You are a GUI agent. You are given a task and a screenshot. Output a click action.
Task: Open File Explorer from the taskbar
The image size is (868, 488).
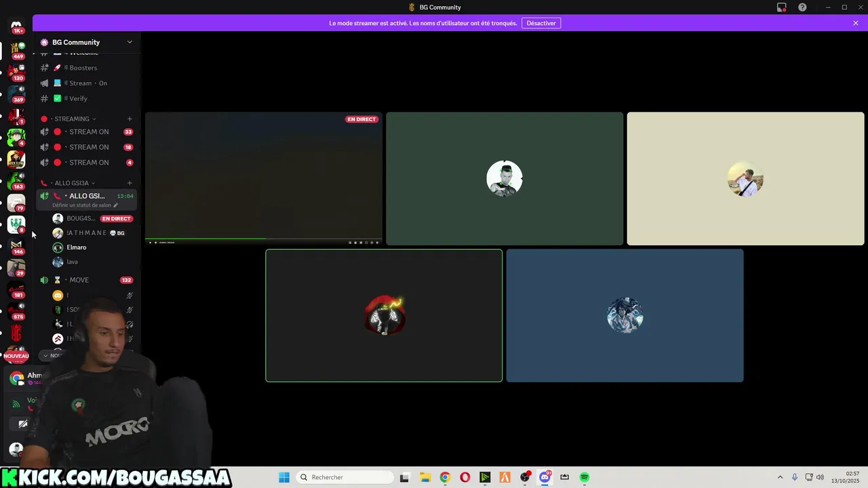point(425,477)
